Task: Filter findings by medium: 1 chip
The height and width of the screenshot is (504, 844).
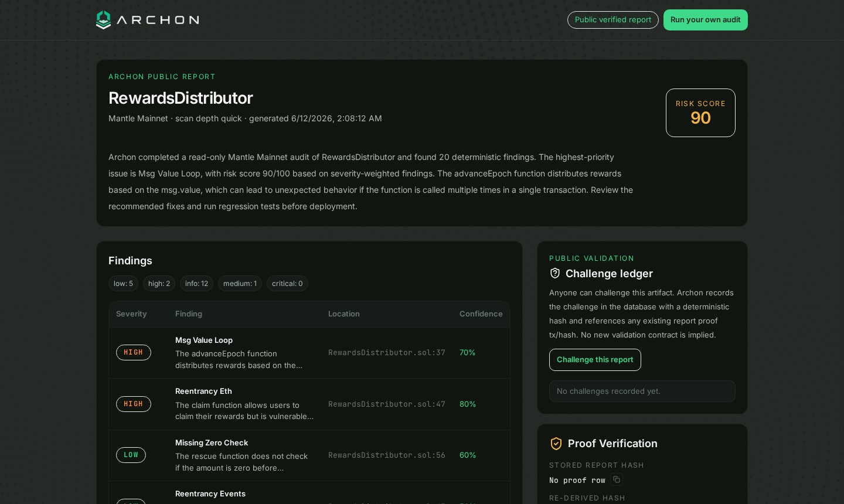Action: pos(240,284)
